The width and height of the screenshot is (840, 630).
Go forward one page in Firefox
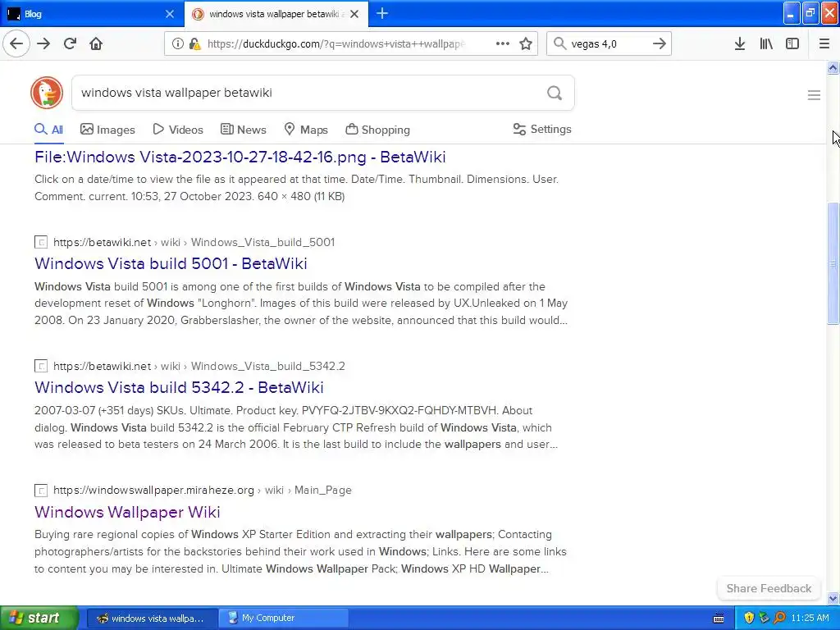(x=43, y=43)
